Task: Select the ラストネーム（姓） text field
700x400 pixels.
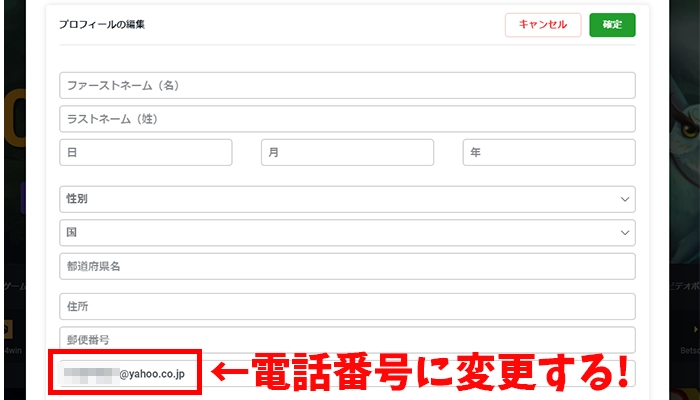Action: [x=347, y=119]
